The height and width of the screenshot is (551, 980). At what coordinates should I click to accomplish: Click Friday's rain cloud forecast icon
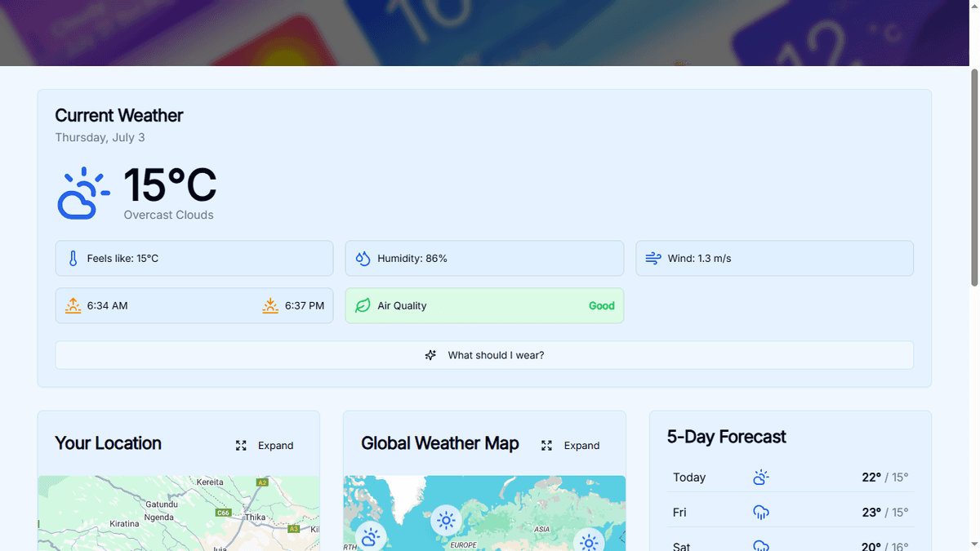pyautogui.click(x=760, y=513)
